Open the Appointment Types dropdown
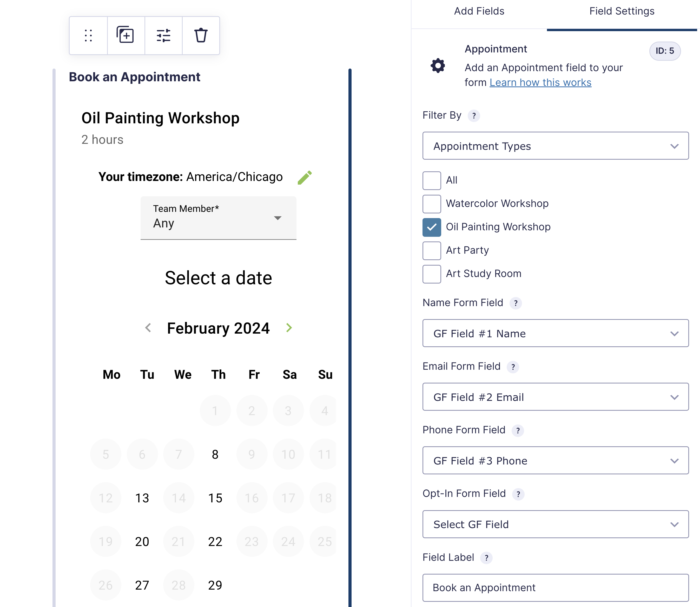 [555, 146]
